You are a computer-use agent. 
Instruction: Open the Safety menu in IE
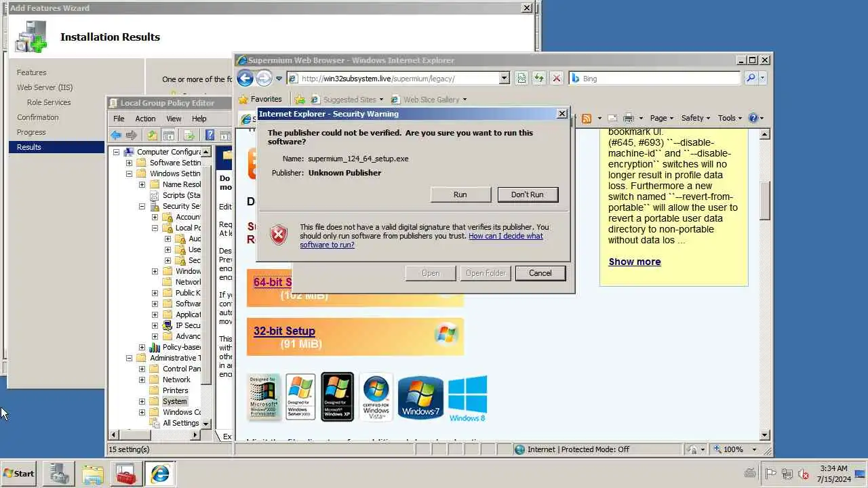(696, 118)
